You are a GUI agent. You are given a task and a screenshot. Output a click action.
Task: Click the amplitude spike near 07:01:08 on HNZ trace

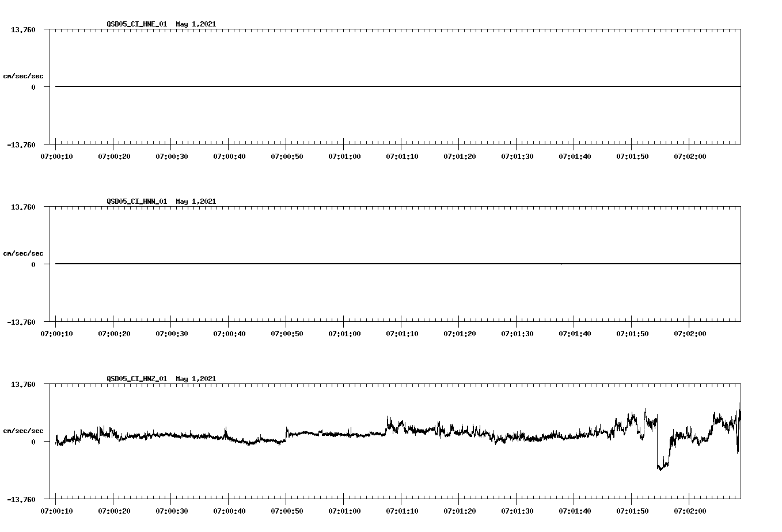point(388,415)
